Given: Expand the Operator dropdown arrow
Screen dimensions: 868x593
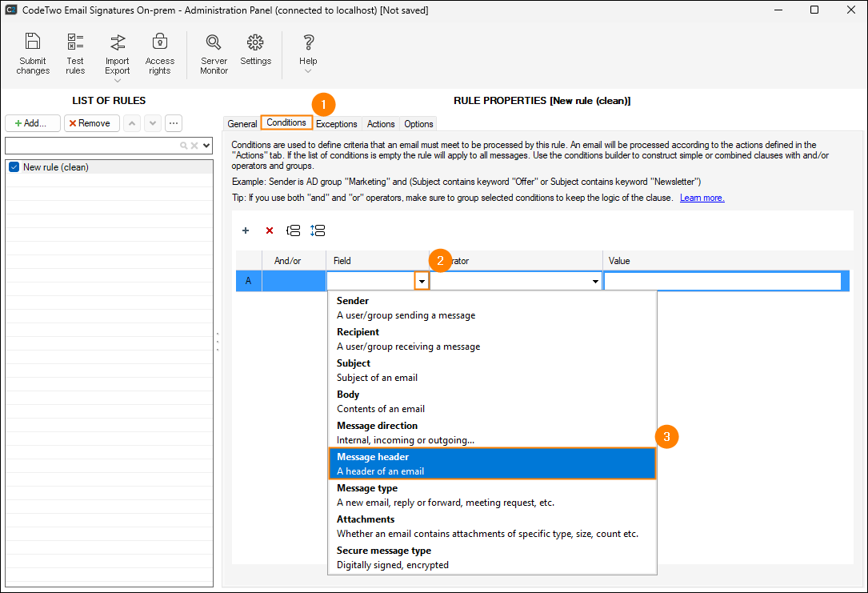Looking at the screenshot, I should tap(595, 282).
